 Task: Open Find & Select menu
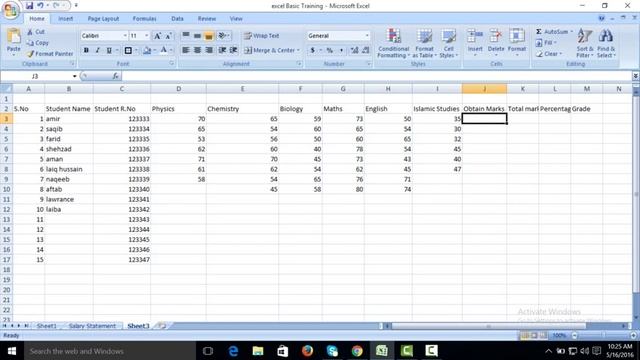pyautogui.click(x=606, y=43)
